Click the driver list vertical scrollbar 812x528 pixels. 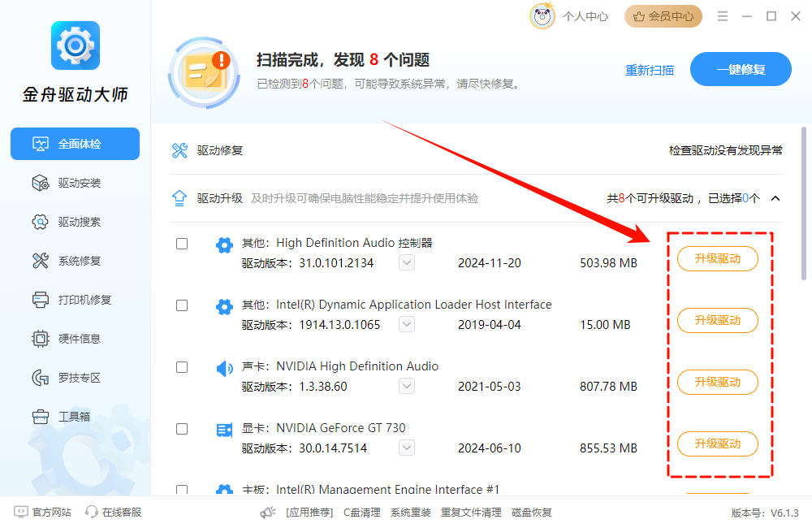tap(804, 203)
